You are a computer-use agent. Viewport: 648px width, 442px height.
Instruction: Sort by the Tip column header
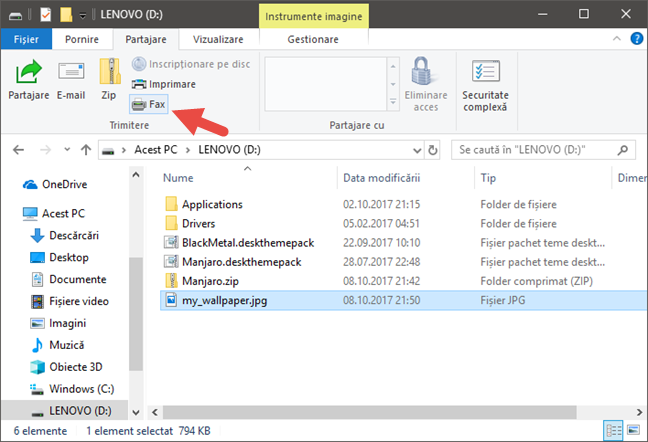click(488, 178)
